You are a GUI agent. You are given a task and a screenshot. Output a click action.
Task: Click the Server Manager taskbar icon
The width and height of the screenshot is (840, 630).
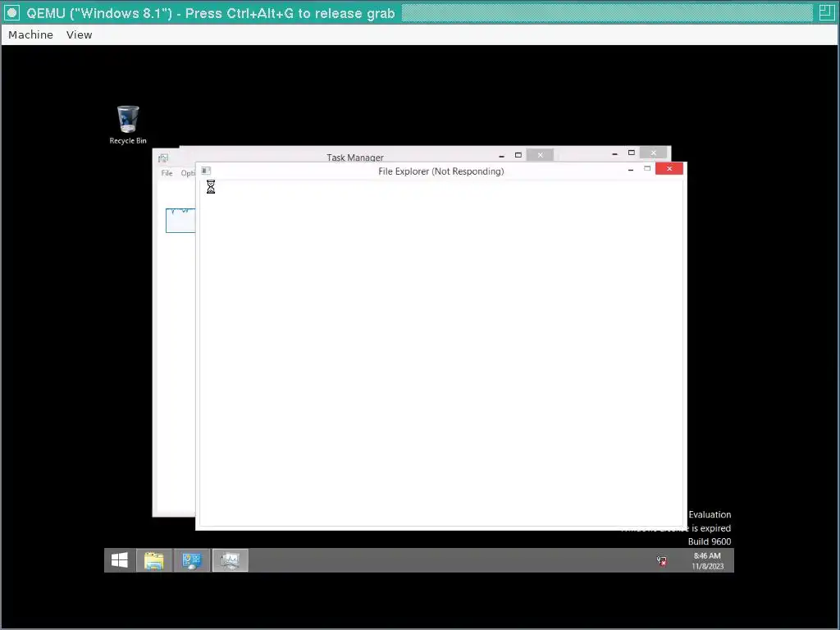(x=192, y=560)
